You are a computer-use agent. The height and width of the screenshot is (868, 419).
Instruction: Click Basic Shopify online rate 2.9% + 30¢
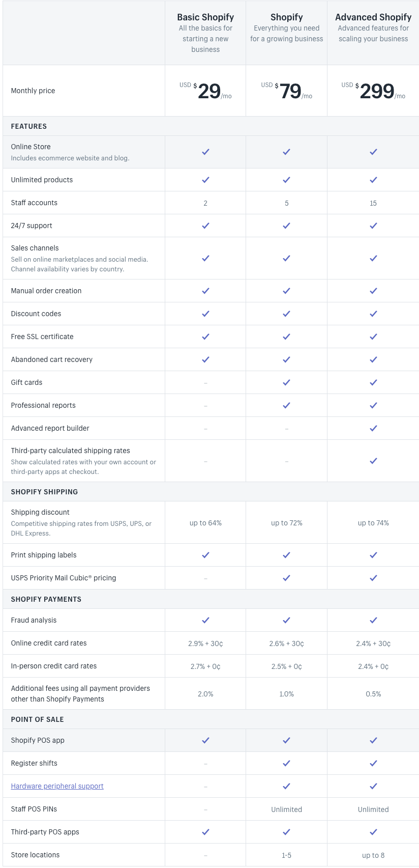pyautogui.click(x=205, y=643)
